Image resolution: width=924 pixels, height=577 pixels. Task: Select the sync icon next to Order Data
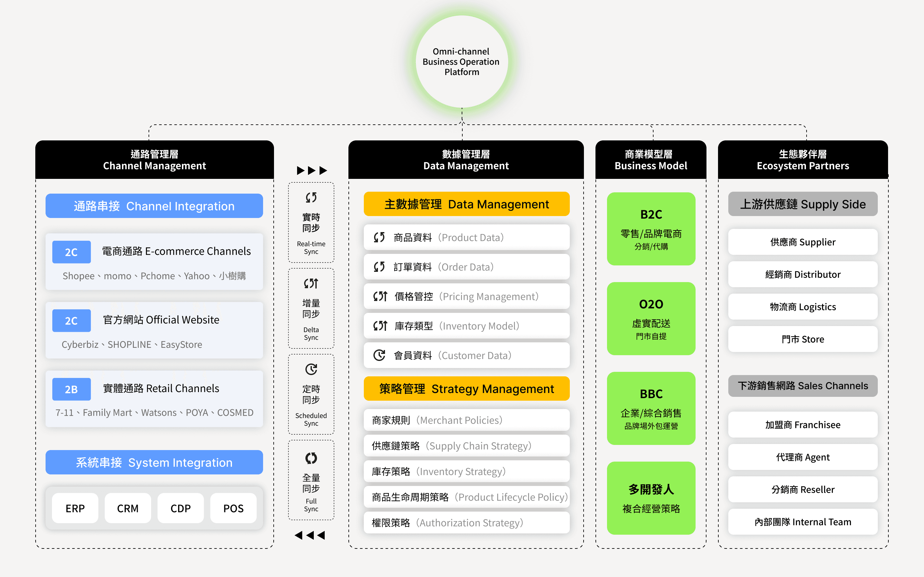pyautogui.click(x=379, y=267)
